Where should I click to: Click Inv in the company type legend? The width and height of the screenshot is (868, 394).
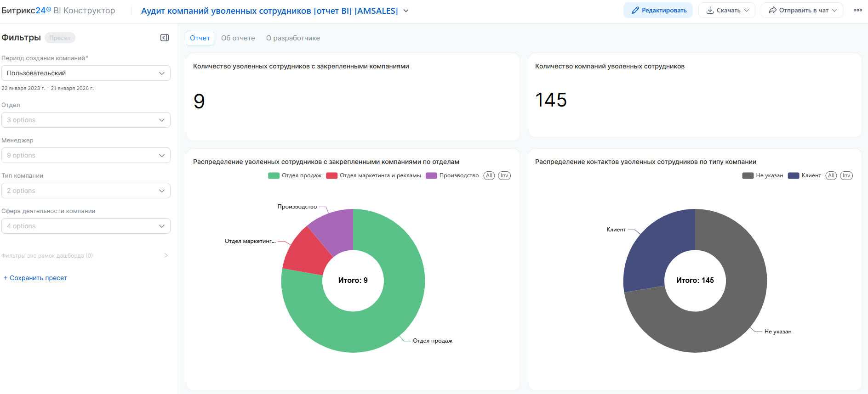(x=846, y=175)
